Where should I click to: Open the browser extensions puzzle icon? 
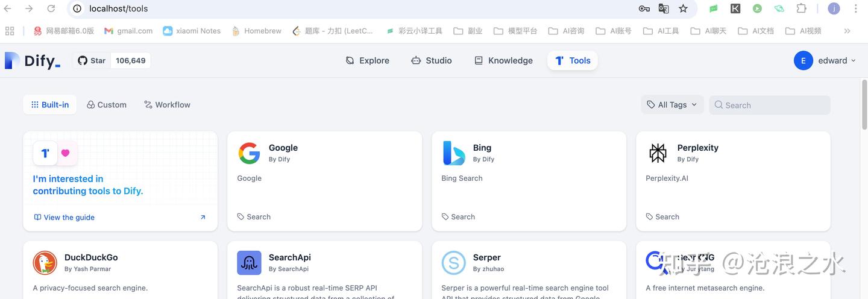pos(801,8)
